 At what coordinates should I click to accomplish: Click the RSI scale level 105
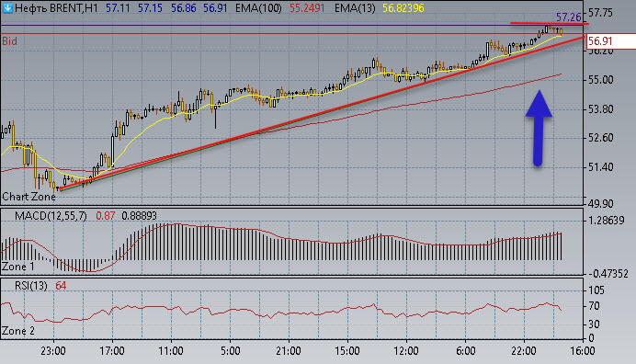(x=596, y=290)
